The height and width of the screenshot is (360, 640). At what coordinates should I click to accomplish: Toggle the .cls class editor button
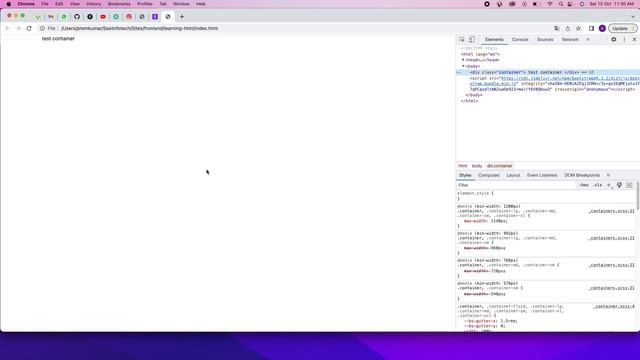tap(598, 185)
